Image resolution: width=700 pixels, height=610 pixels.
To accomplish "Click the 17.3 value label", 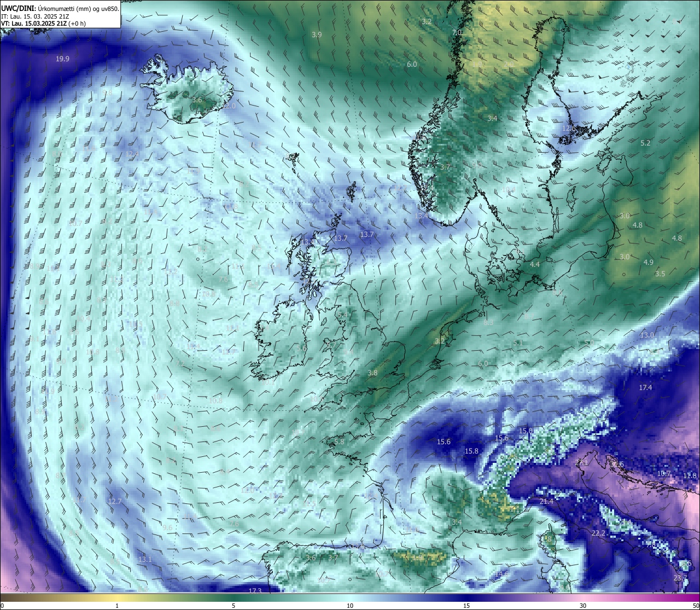I will click(x=255, y=591).
